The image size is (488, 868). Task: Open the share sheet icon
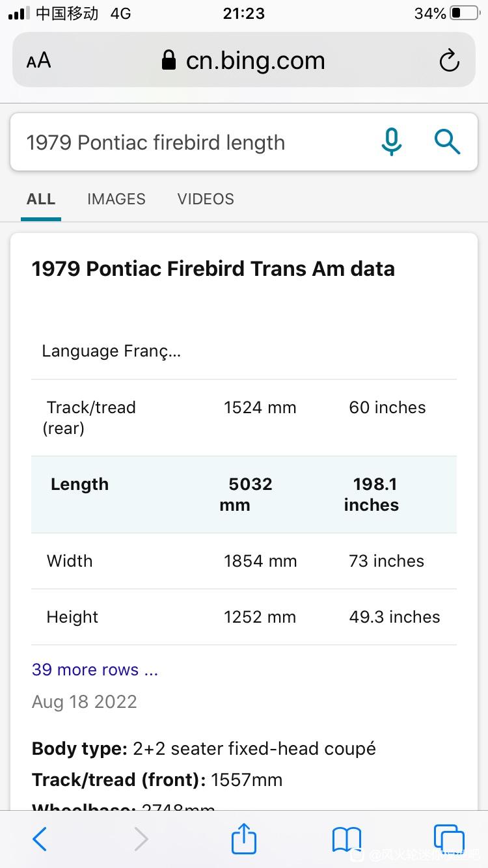tap(244, 837)
